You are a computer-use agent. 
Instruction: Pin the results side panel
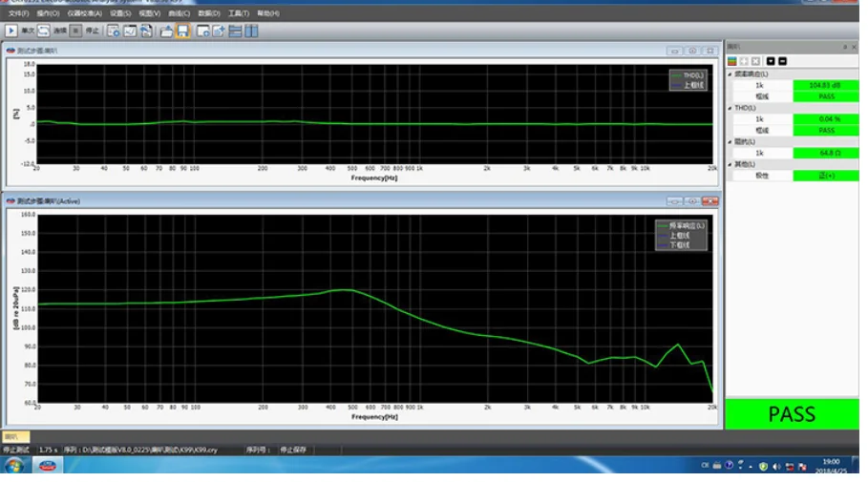pyautogui.click(x=845, y=47)
